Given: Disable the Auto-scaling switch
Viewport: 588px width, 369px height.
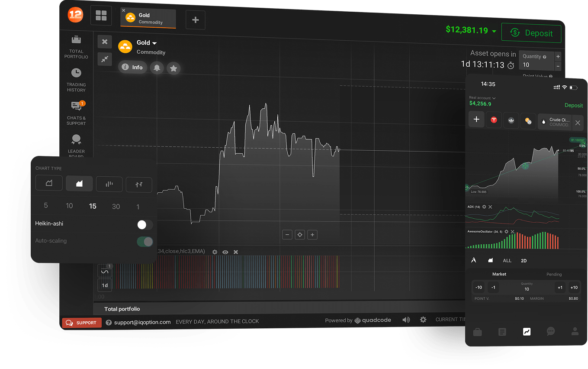Looking at the screenshot, I should [145, 241].
